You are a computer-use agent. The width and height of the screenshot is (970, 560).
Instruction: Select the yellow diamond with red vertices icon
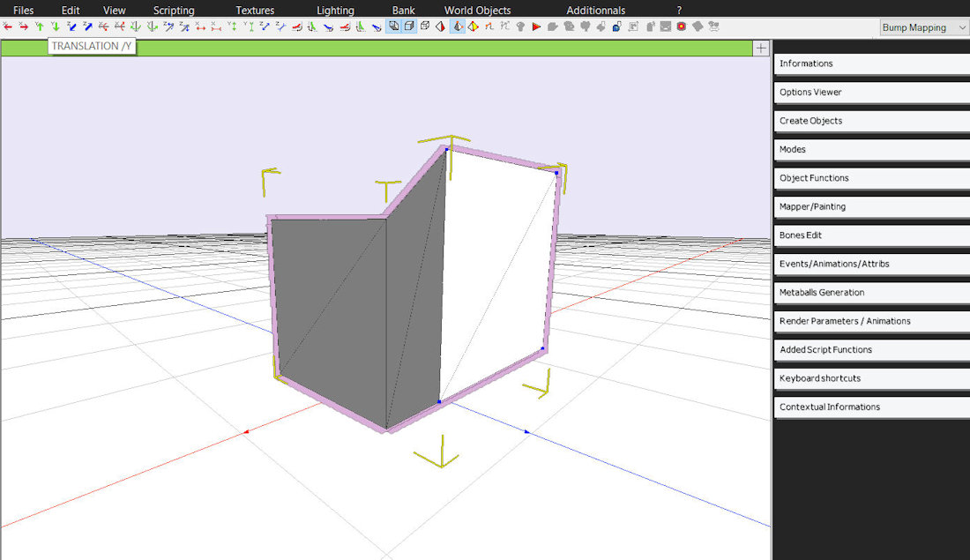[x=474, y=26]
